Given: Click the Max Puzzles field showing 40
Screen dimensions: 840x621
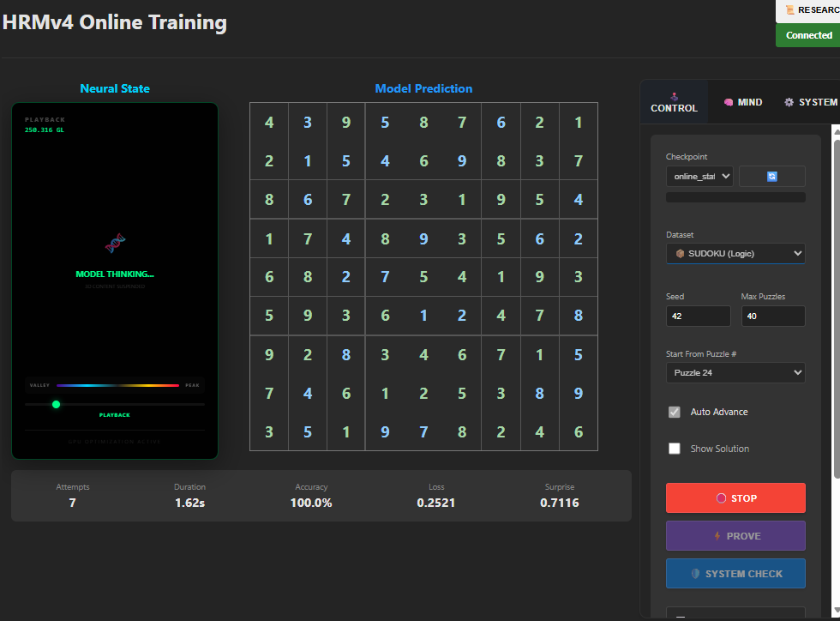Looking at the screenshot, I should tap(773, 316).
